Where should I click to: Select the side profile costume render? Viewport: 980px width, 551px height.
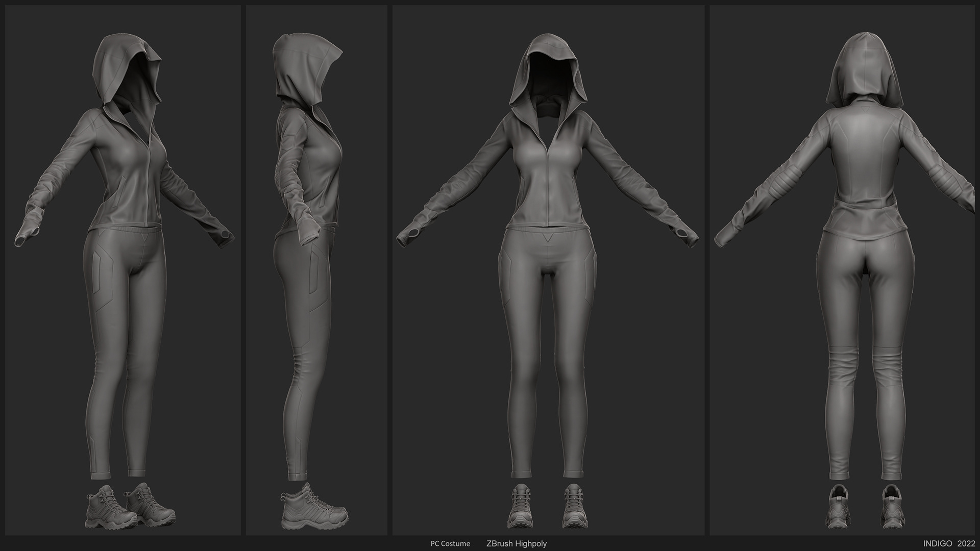[x=316, y=270]
